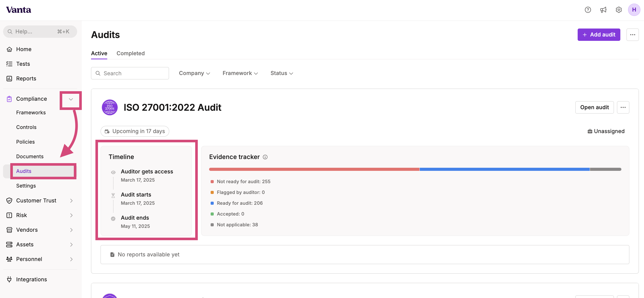Open the Company filter dropdown
This screenshot has width=644, height=298.
coord(194,73)
